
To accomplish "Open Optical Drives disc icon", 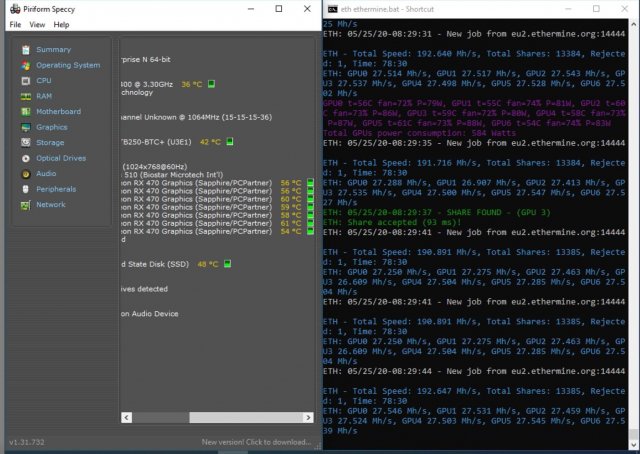I will pyautogui.click(x=25, y=158).
